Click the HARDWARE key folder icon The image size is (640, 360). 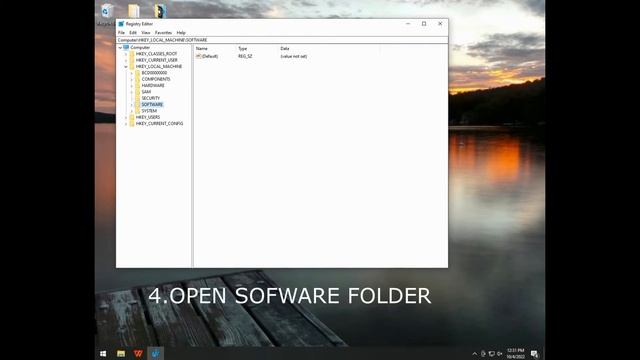point(138,85)
